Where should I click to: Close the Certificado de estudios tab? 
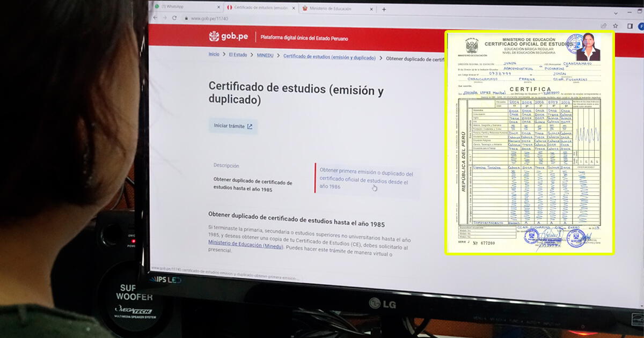coord(293,8)
